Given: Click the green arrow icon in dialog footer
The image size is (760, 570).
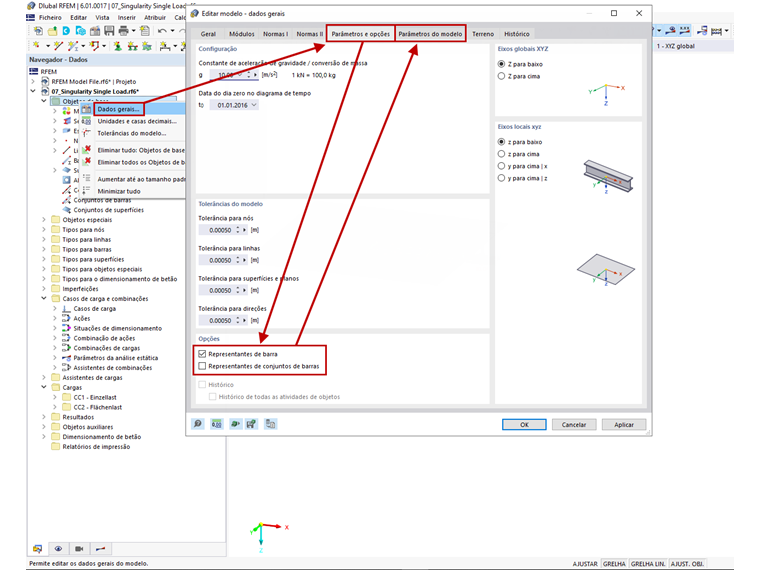Looking at the screenshot, I should (x=235, y=424).
